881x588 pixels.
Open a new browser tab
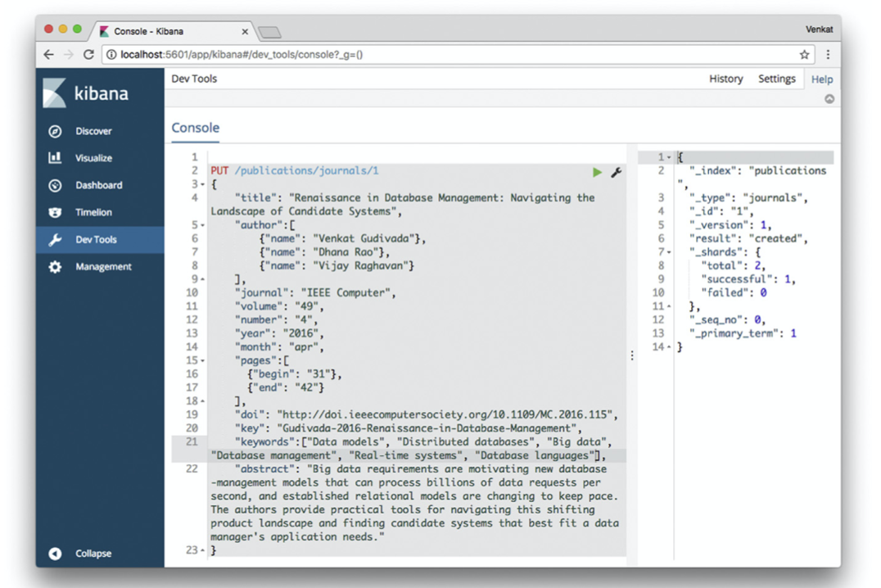pyautogui.click(x=269, y=32)
